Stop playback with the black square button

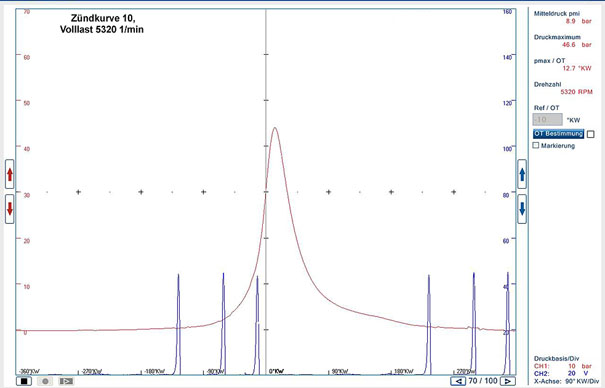(x=24, y=381)
